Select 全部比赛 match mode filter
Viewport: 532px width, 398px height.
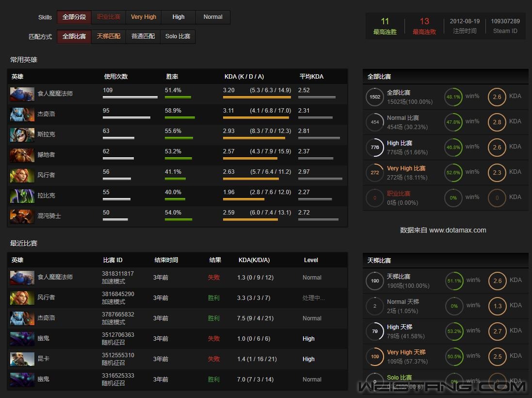(x=74, y=36)
